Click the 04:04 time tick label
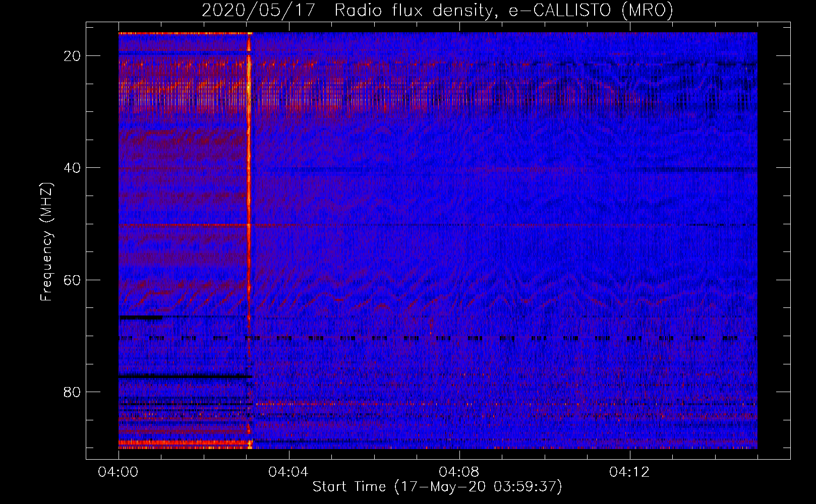Viewport: 816px width, 504px height. point(289,472)
